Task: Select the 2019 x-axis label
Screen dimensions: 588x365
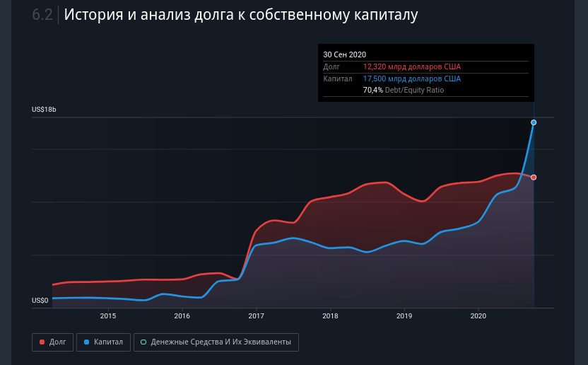Action: 404,316
